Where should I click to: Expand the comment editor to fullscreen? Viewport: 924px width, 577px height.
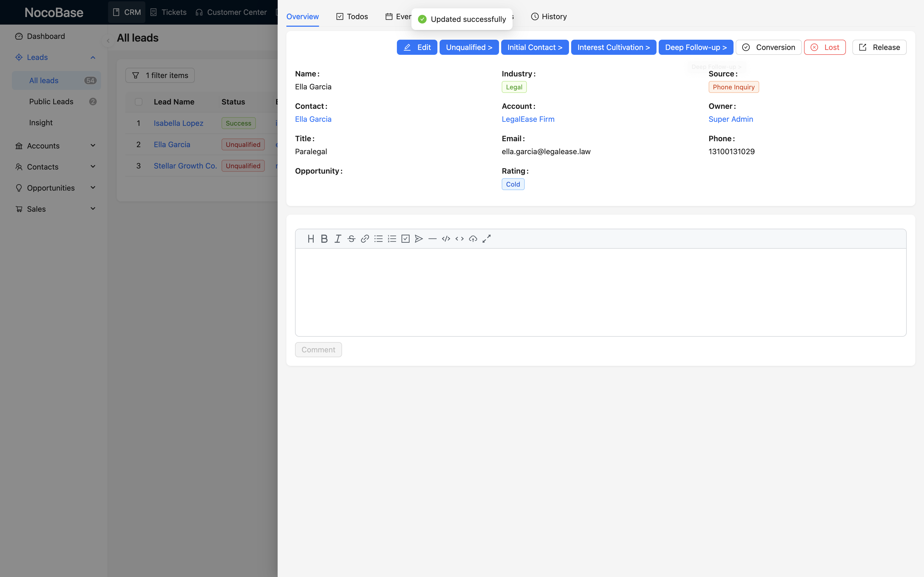pos(486,238)
